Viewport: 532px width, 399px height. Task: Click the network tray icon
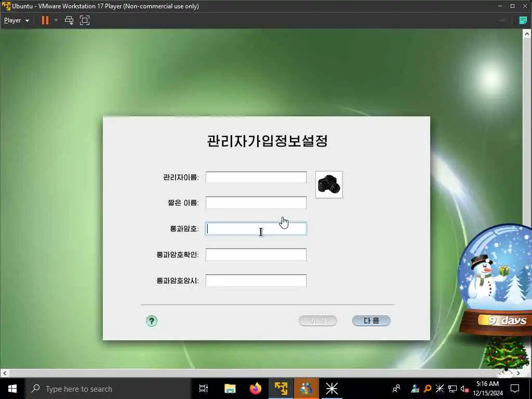(x=453, y=389)
